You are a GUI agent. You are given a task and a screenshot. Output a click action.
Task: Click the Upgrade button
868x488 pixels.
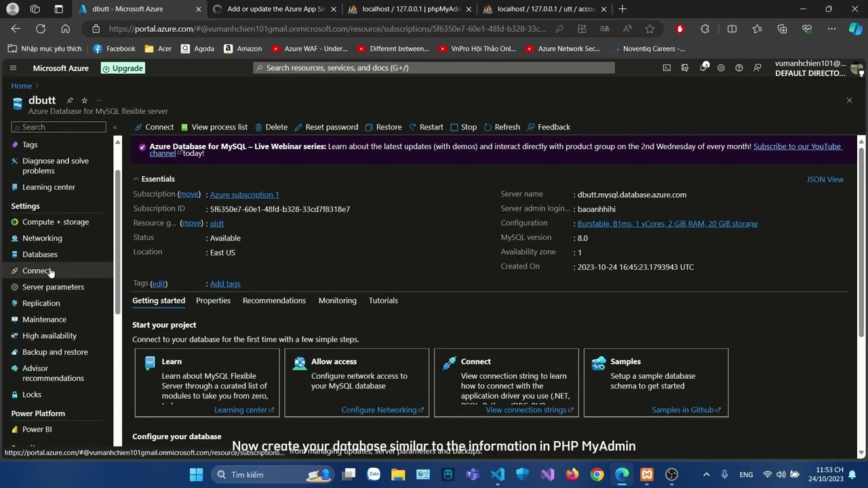pos(123,68)
